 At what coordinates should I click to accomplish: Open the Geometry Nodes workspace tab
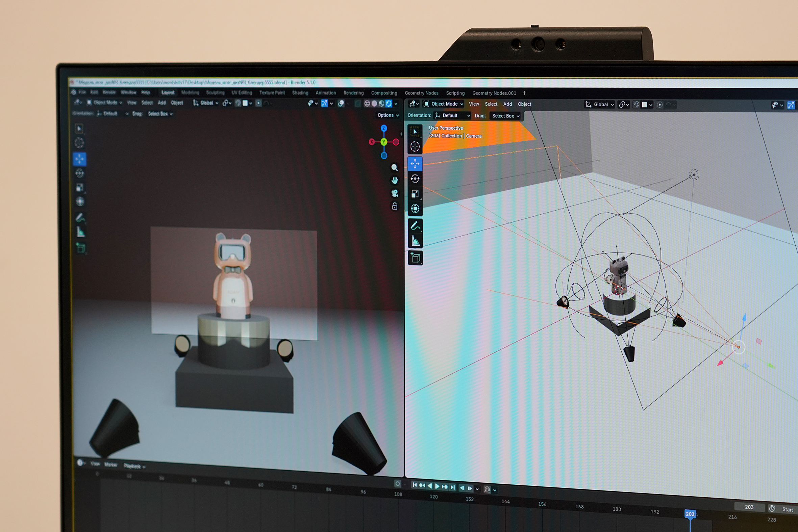coord(421,93)
